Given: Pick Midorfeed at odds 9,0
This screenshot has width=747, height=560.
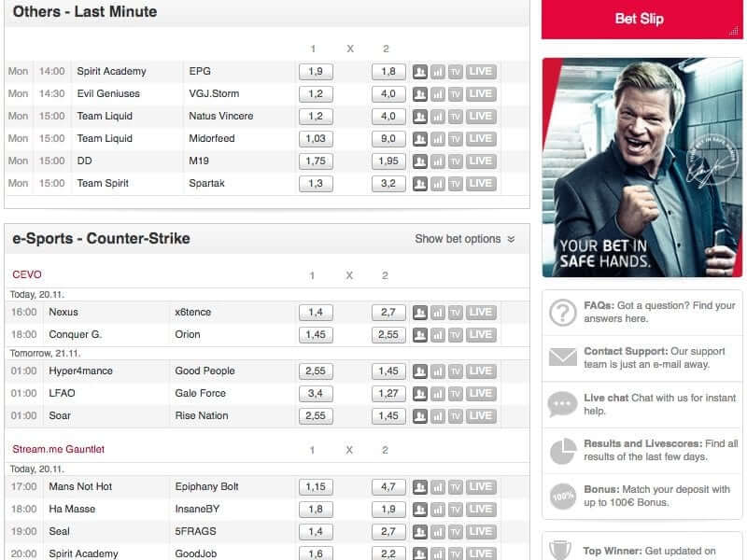Looking at the screenshot, I should click(x=388, y=138).
